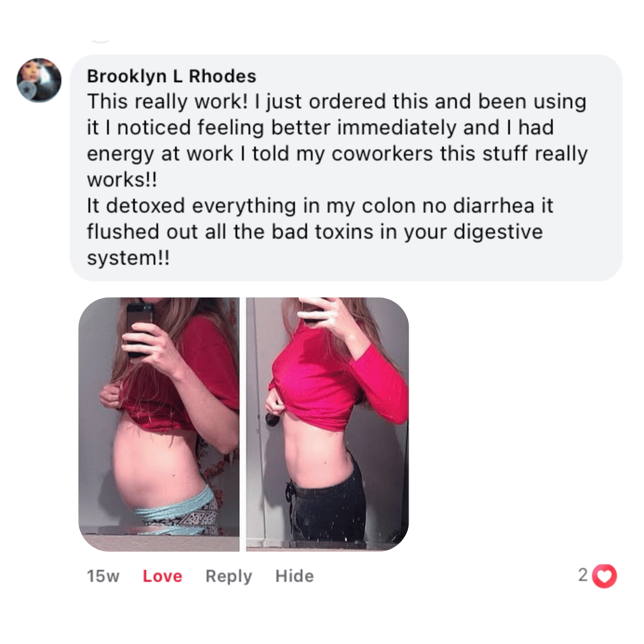
Task: Click the 'It detoxed everything' sentence
Action: [x=192, y=206]
